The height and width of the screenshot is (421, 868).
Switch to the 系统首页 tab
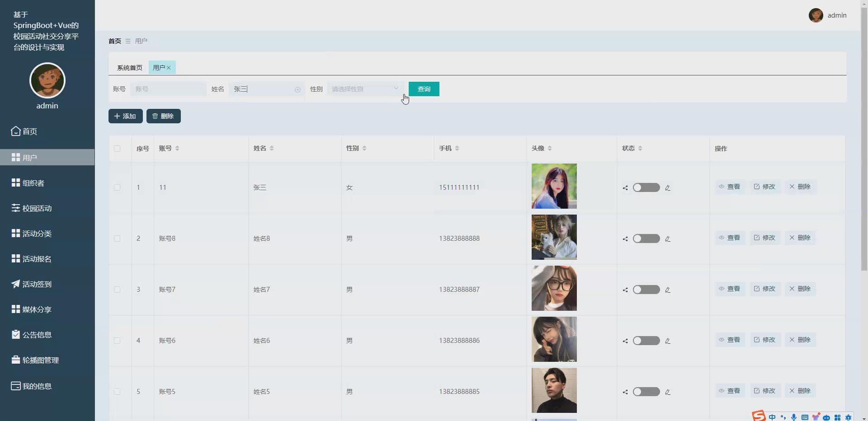pos(130,68)
